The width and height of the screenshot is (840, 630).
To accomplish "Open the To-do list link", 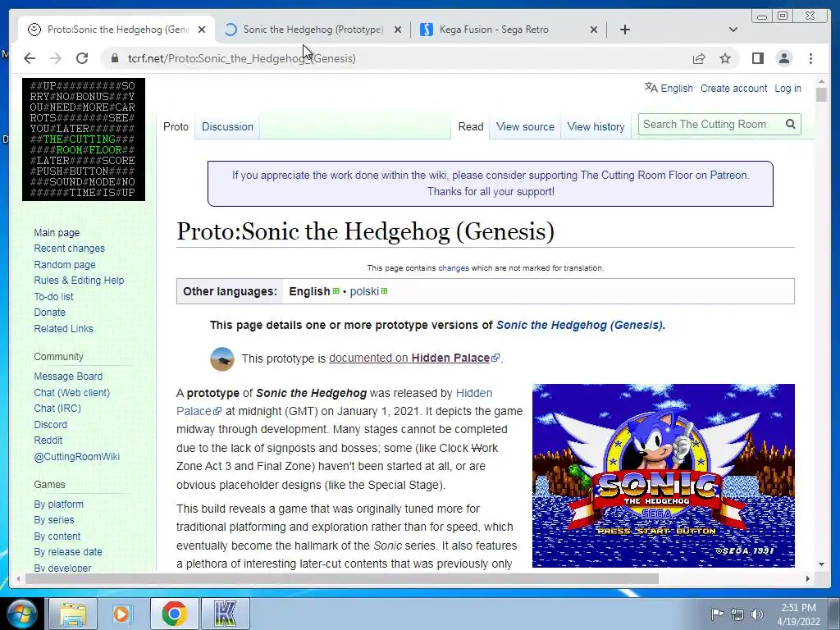I will pyautogui.click(x=53, y=296).
